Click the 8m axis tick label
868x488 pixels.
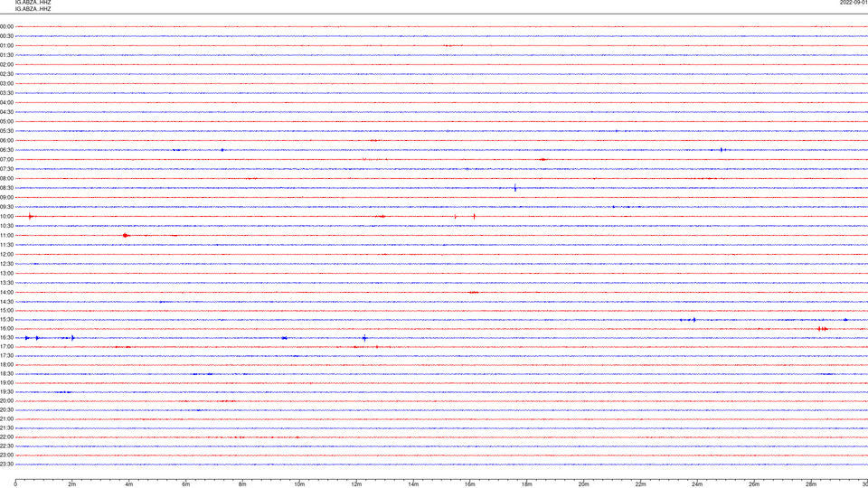pos(242,484)
